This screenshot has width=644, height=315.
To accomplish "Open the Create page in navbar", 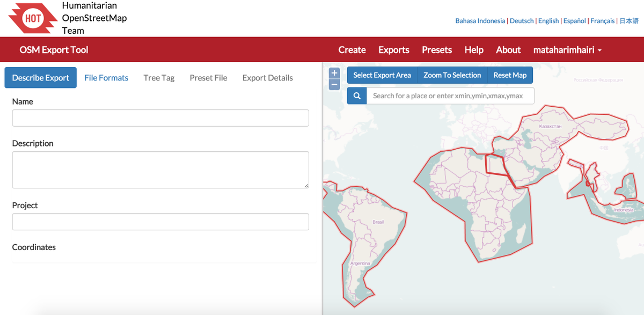I will click(352, 50).
